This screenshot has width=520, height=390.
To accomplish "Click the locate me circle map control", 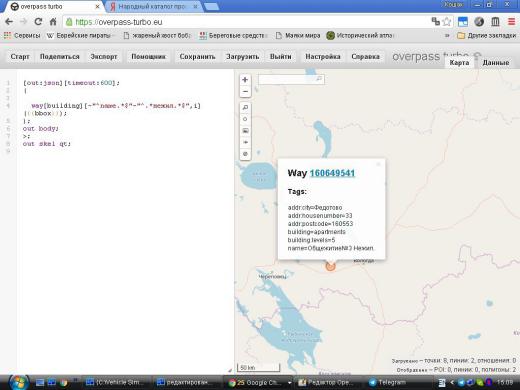I will pos(245,119).
